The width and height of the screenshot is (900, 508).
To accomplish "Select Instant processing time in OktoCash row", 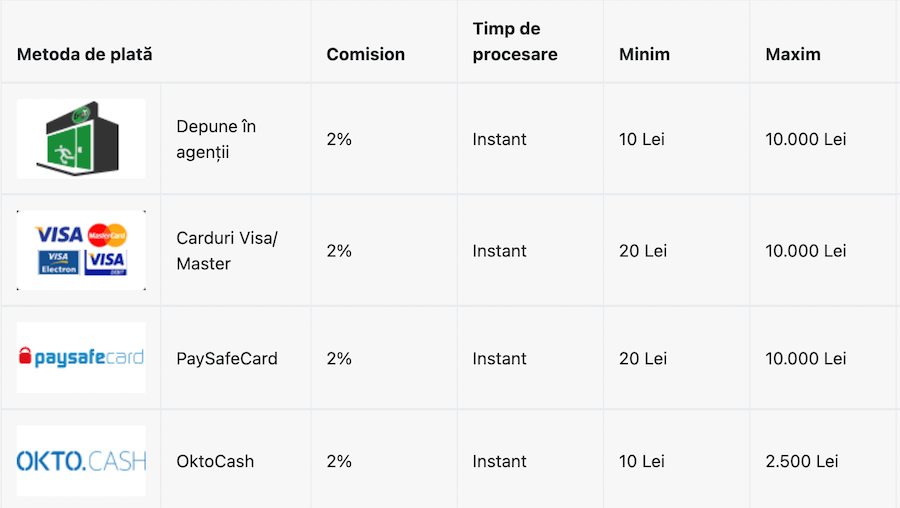I will click(x=499, y=461).
